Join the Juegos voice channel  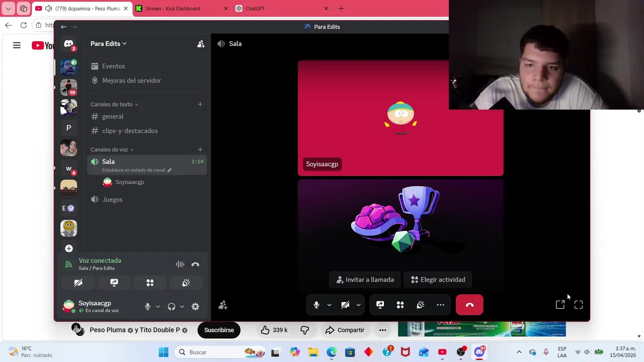point(147,200)
